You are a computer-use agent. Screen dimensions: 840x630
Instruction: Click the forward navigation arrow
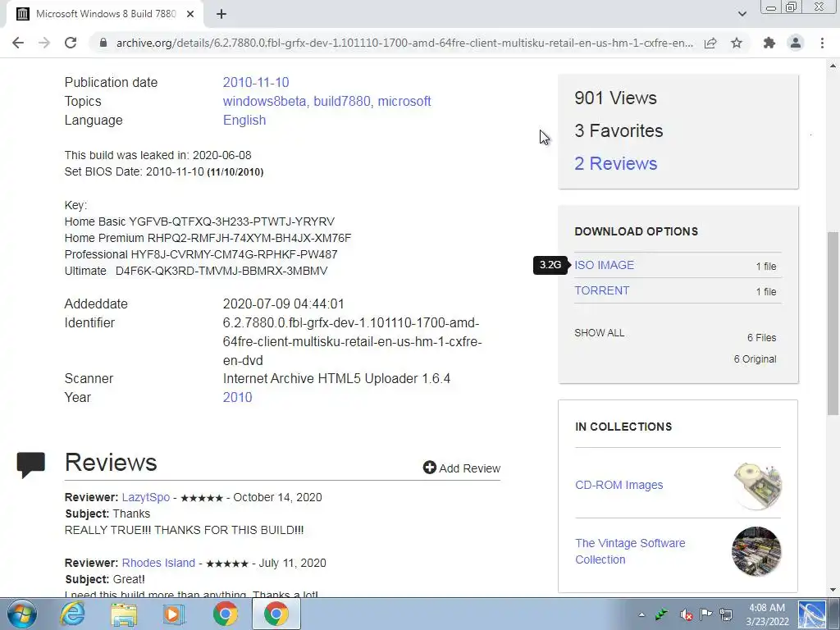[x=44, y=43]
